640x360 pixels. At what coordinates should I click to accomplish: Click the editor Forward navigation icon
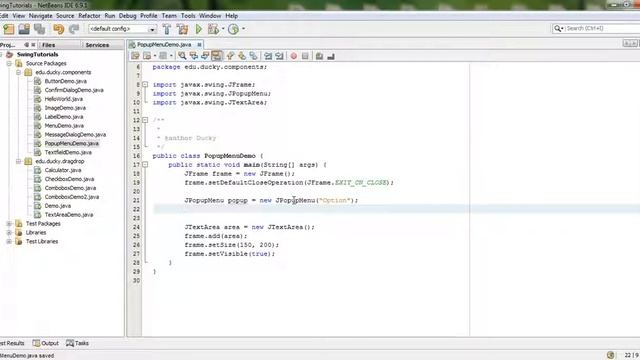(163, 56)
